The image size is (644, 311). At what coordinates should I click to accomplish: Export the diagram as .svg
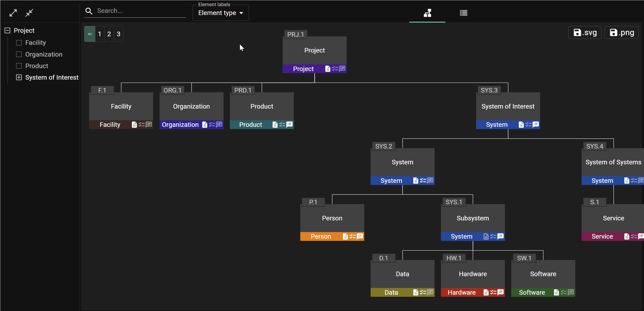pyautogui.click(x=584, y=32)
